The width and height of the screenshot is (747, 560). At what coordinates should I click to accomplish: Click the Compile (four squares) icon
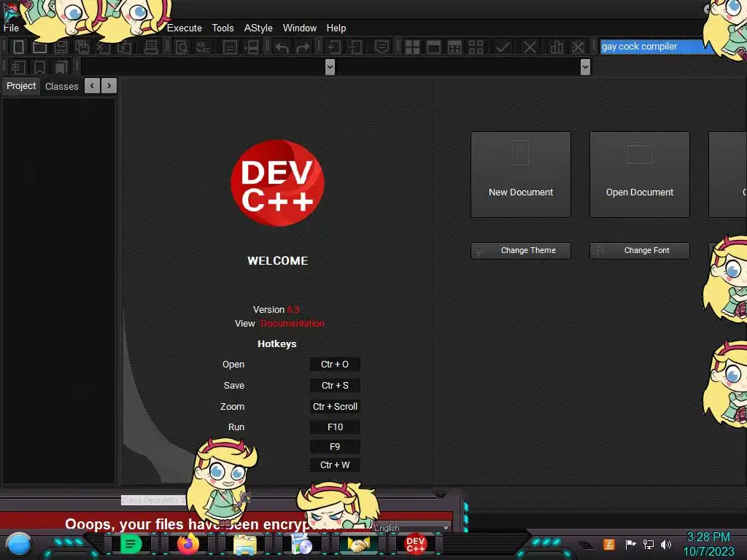pyautogui.click(x=412, y=47)
